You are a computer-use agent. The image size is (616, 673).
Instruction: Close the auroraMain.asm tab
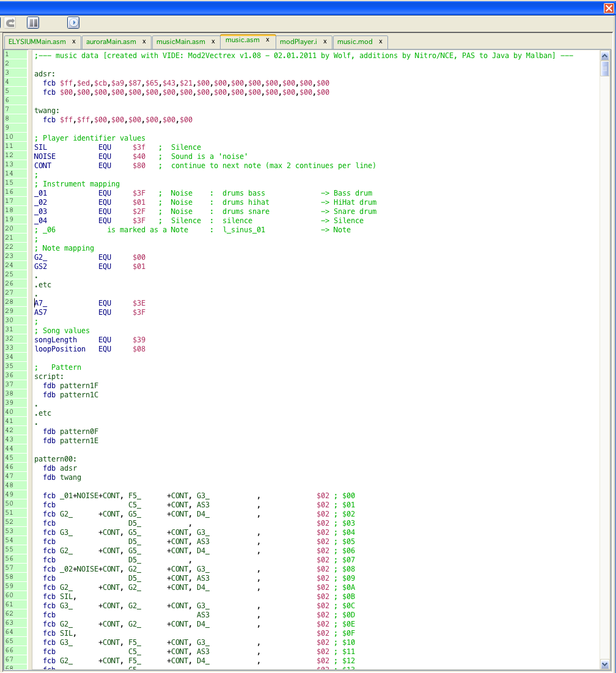pyautogui.click(x=144, y=42)
